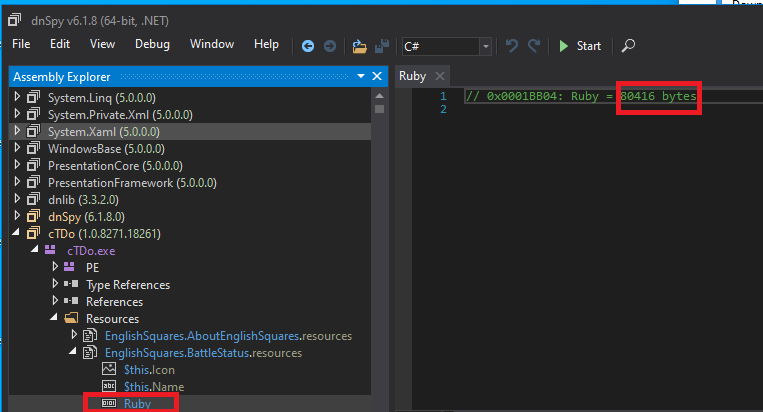Image resolution: width=763 pixels, height=412 pixels.
Task: Select $this.Icon resource entry
Action: [149, 370]
